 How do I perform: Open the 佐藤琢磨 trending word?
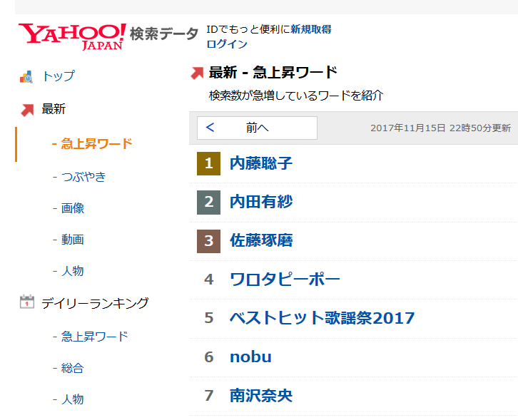click(x=261, y=241)
